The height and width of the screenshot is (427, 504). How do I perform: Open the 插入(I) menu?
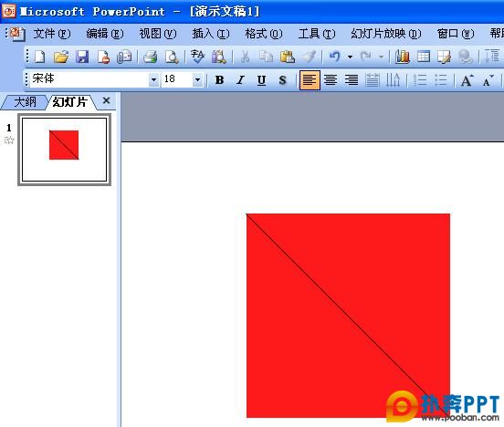pos(211,34)
